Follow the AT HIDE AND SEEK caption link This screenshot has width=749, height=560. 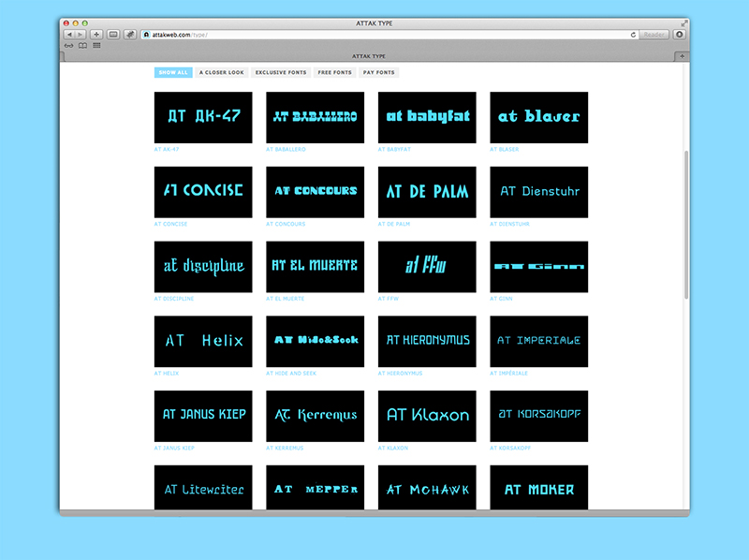point(291,373)
